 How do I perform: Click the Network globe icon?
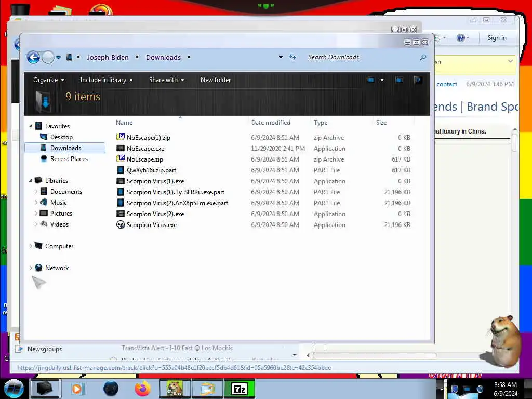tap(38, 268)
